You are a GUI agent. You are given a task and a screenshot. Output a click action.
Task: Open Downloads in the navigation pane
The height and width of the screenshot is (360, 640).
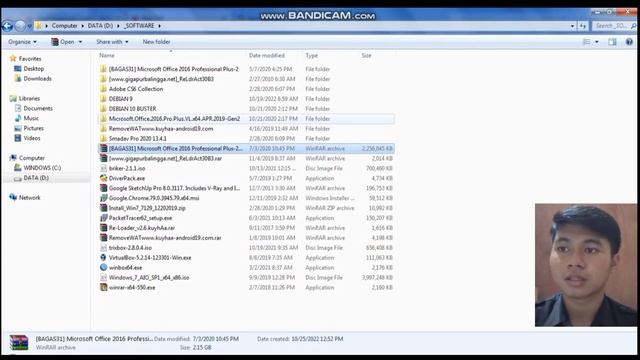(x=37, y=78)
